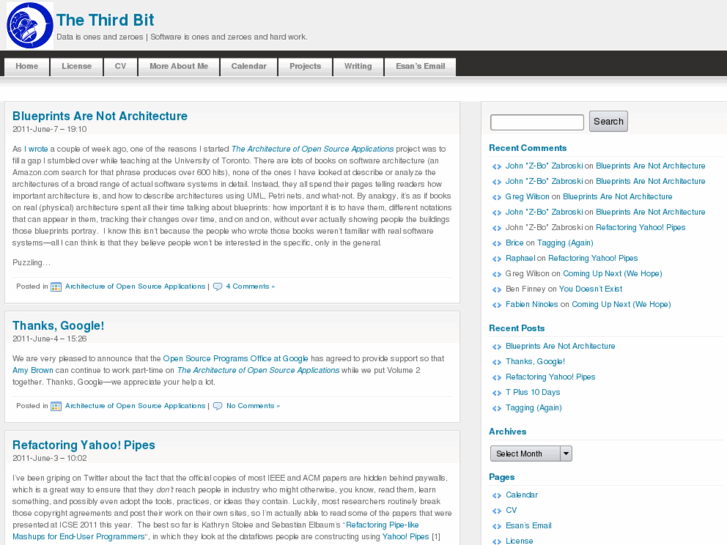The width and height of the screenshot is (727, 545).
Task: Go to the Home menu item
Action: (27, 66)
